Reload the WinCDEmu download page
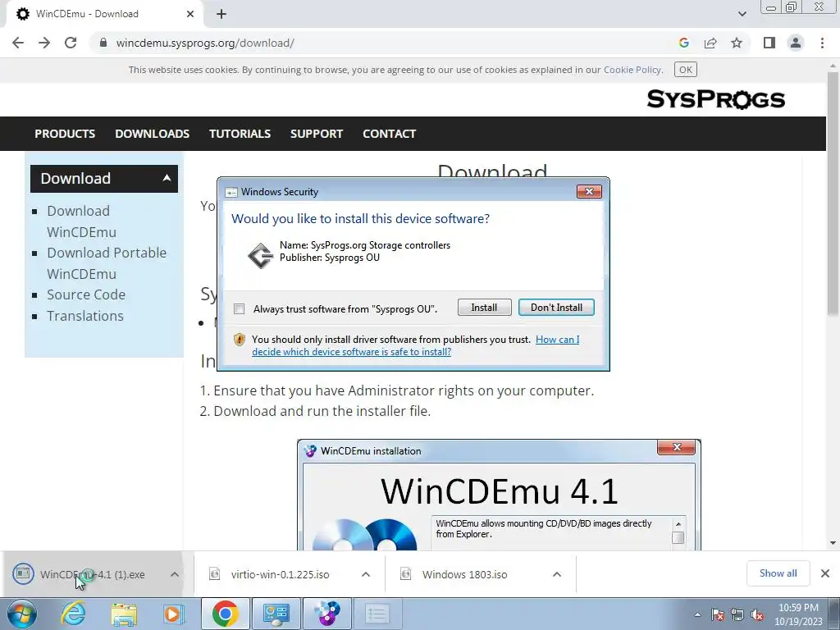The width and height of the screenshot is (840, 630). [x=71, y=43]
